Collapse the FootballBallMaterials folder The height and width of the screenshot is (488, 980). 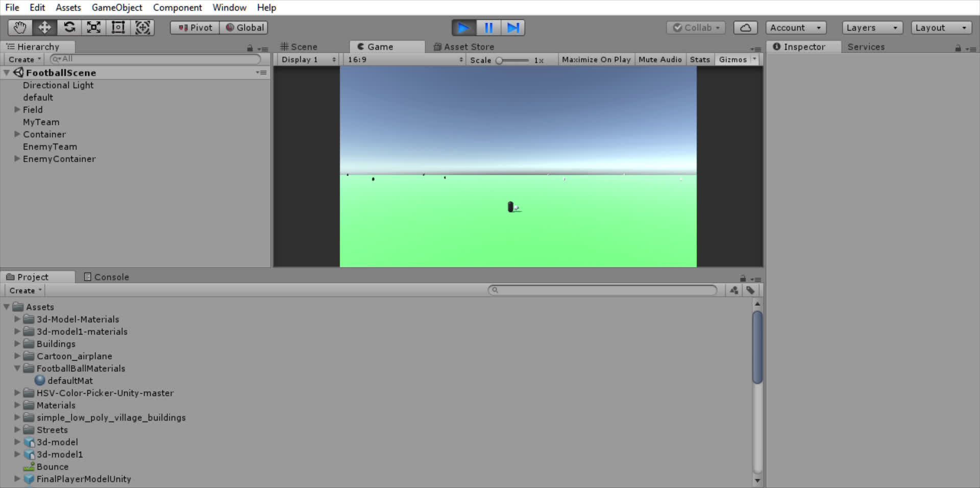17,368
